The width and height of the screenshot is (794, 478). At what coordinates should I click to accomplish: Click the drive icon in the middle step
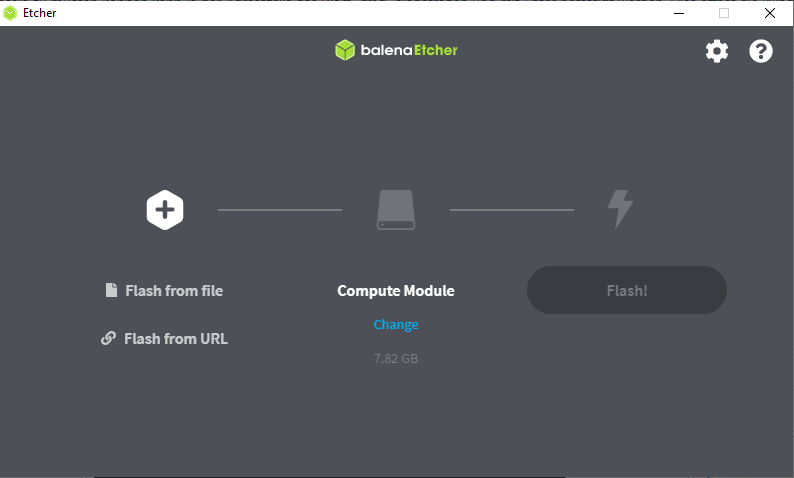click(396, 210)
